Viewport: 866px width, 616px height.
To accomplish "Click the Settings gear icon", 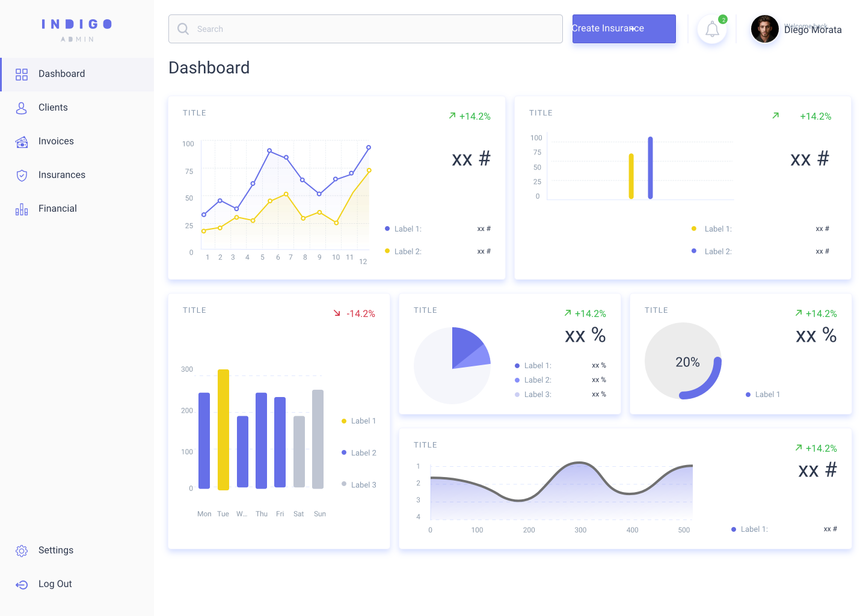I will 22,550.
